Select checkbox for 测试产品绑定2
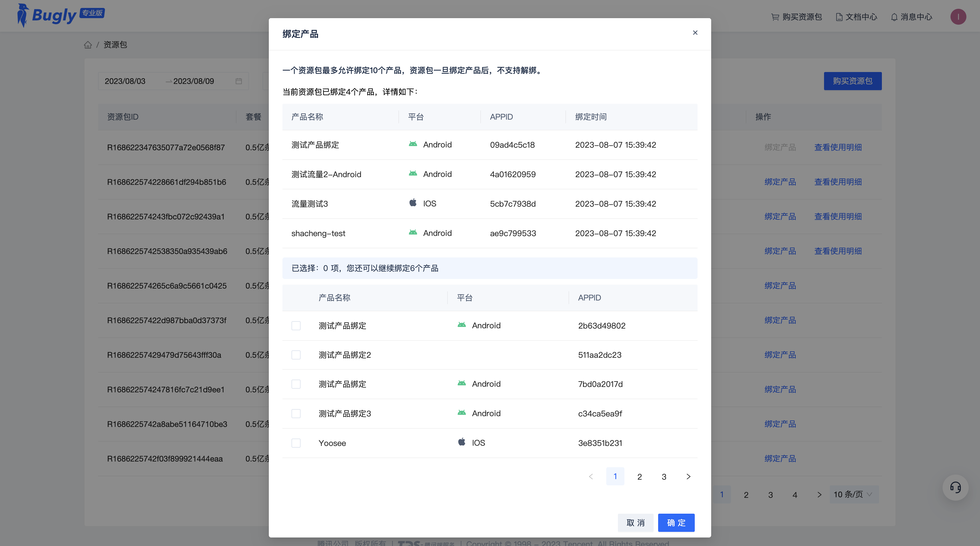This screenshot has width=980, height=546. [296, 355]
